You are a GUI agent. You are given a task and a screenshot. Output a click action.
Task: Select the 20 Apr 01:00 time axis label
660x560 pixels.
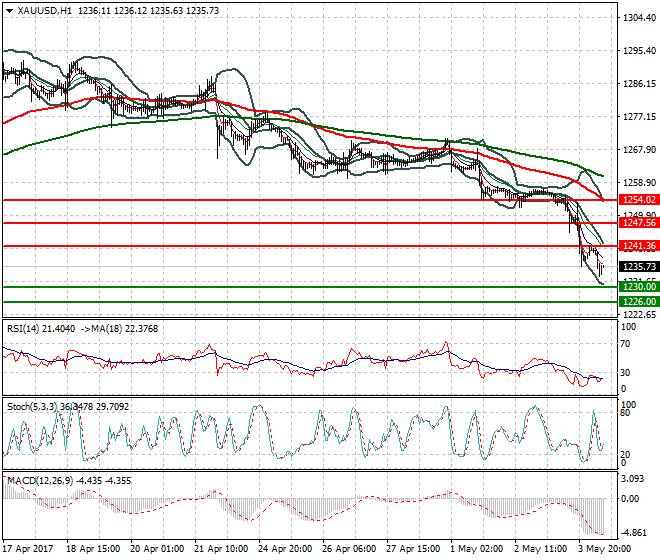[x=157, y=549]
